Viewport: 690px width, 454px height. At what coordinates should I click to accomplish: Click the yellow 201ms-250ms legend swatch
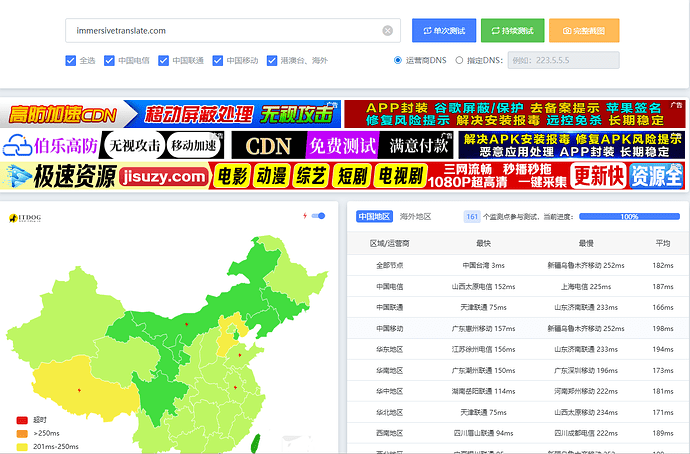click(x=22, y=447)
